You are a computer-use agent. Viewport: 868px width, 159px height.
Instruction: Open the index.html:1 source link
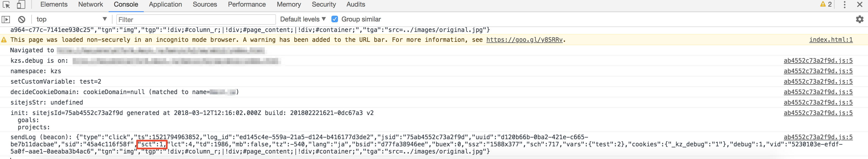point(831,40)
